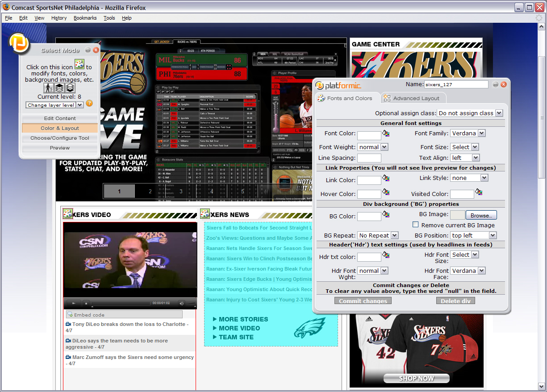Open the Link Style dropdown
Viewport: 547px width, 392px height.
click(469, 178)
